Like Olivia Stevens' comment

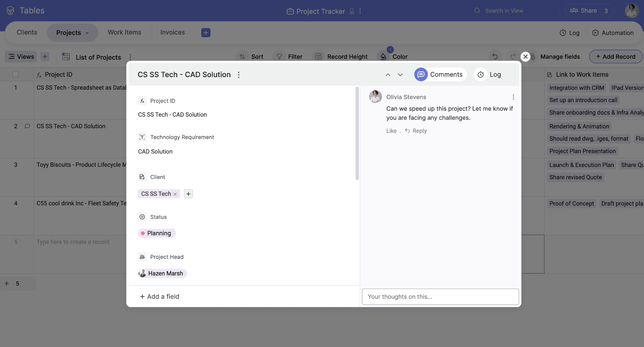[x=391, y=131]
